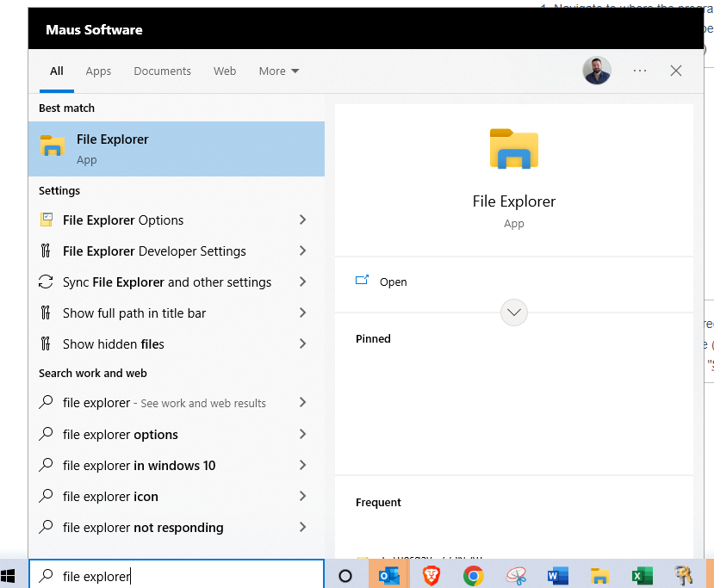Screen dimensions: 714x588
Task: Expand arrow beside file explorer in windows 10
Action: coord(303,465)
